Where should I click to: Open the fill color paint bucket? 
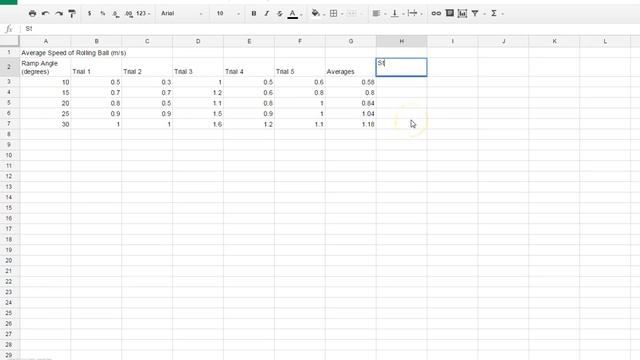pyautogui.click(x=317, y=13)
